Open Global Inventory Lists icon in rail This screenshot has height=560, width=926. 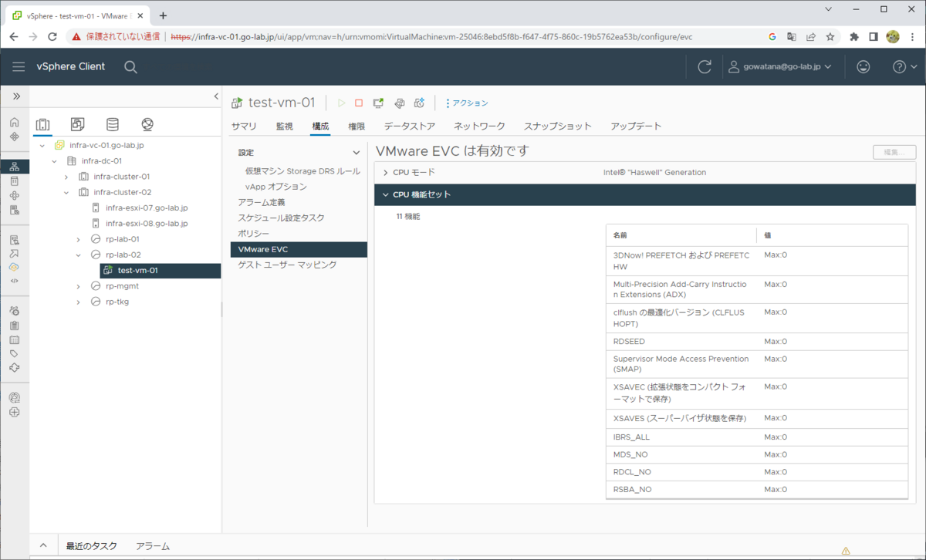15,211
